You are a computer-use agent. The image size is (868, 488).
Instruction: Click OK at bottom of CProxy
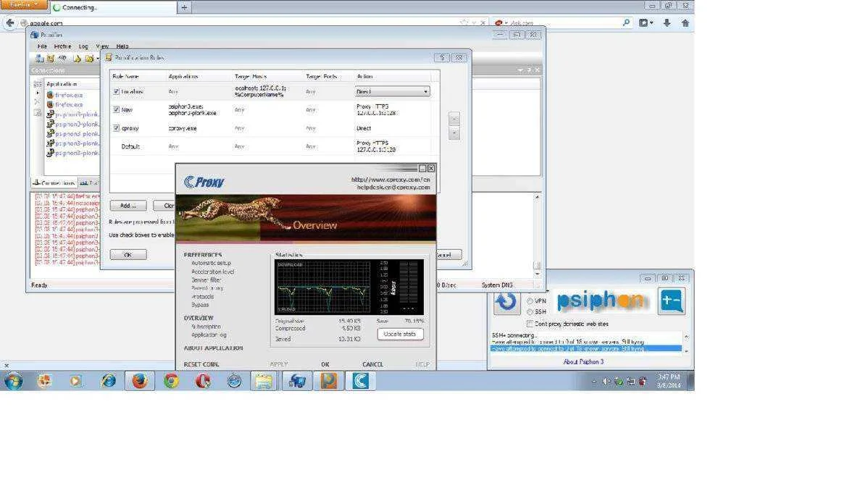tap(325, 365)
